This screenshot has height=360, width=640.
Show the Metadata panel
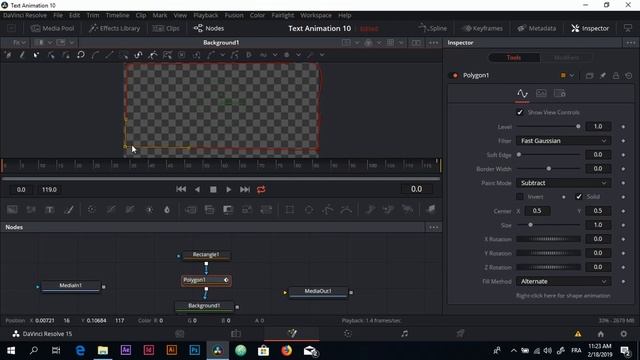(537, 28)
